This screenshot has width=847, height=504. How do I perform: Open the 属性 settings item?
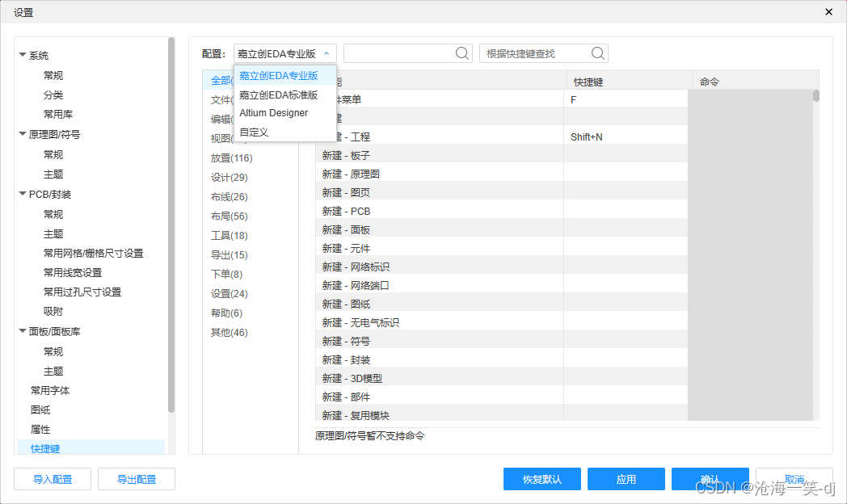click(40, 430)
